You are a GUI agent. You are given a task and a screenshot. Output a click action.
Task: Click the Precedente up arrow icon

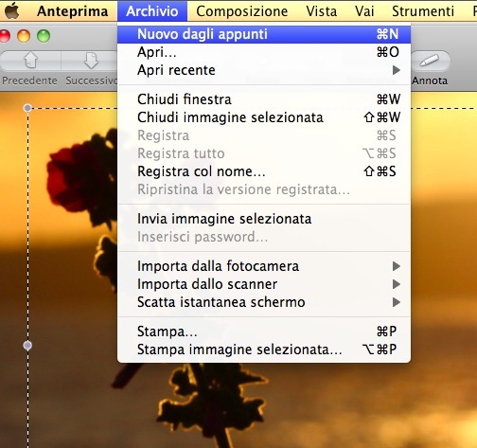tap(30, 60)
